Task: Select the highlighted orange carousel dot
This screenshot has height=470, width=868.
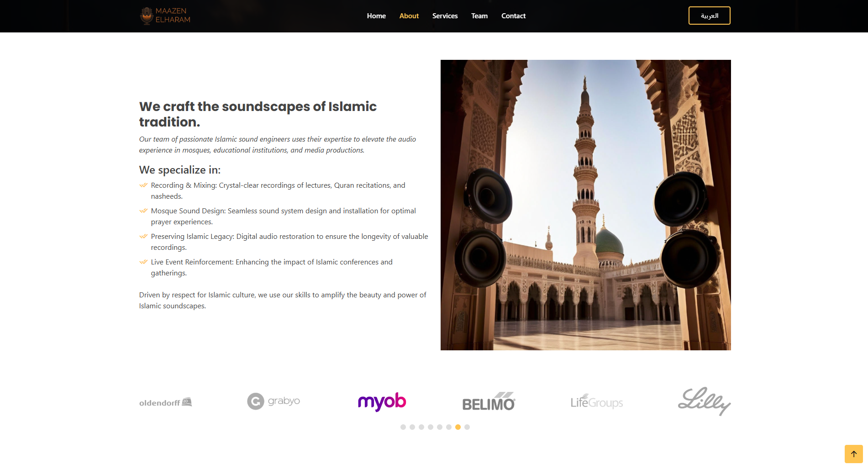Action: tap(458, 427)
